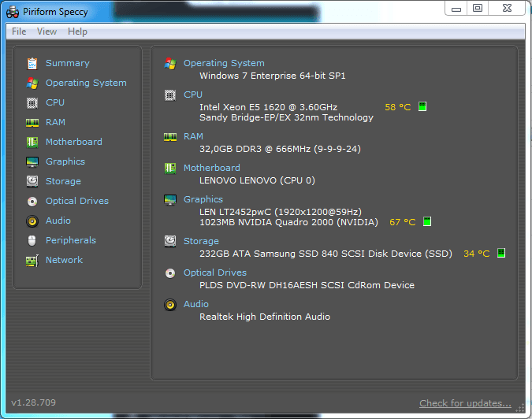532x419 pixels.
Task: Select the Storage disk icon in sidebar
Action: (32, 181)
